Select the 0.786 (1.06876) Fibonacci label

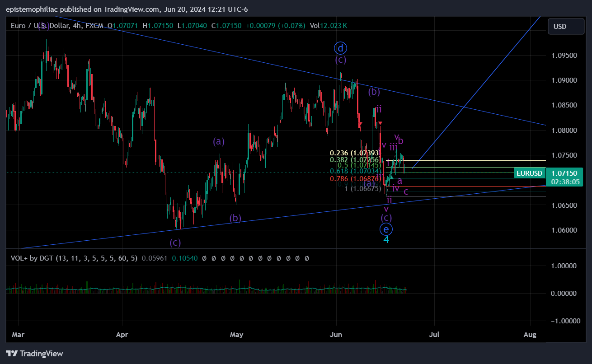tap(356, 179)
